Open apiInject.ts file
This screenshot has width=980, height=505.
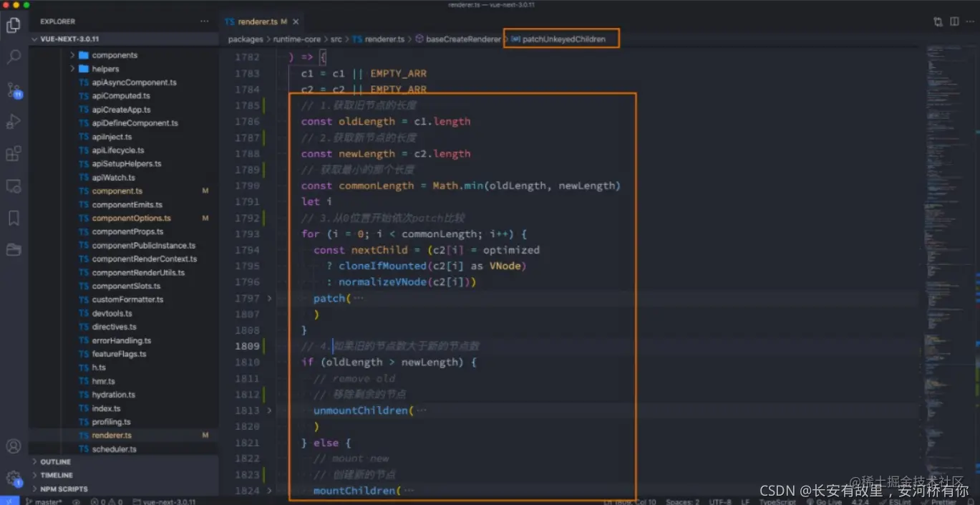112,137
